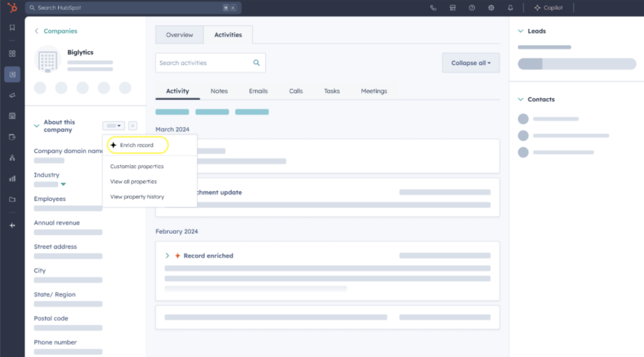Image resolution: width=644 pixels, height=357 pixels.
Task: Open the settings gear icon in top bar
Action: pos(491,8)
